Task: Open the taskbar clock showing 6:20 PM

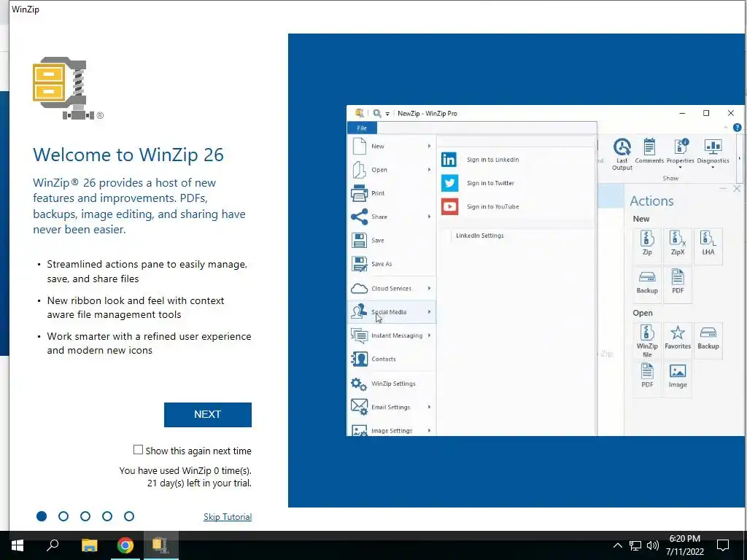Action: point(684,545)
